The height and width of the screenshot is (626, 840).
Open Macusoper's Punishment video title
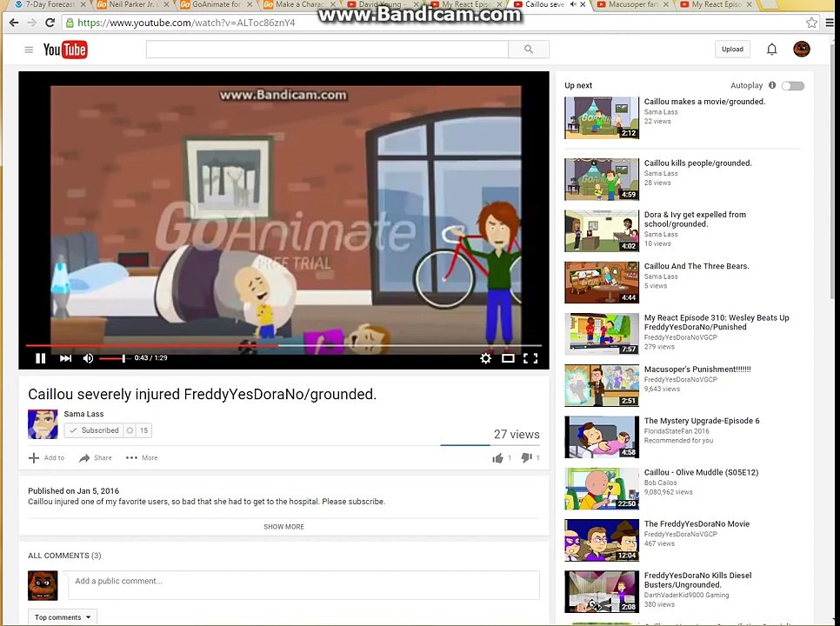pyautogui.click(x=697, y=369)
